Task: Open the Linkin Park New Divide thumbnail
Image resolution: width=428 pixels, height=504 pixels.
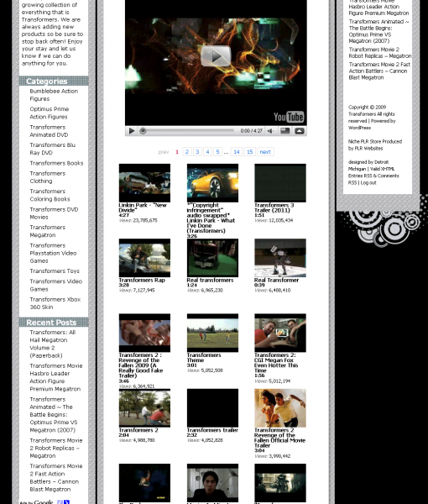Action: click(144, 183)
